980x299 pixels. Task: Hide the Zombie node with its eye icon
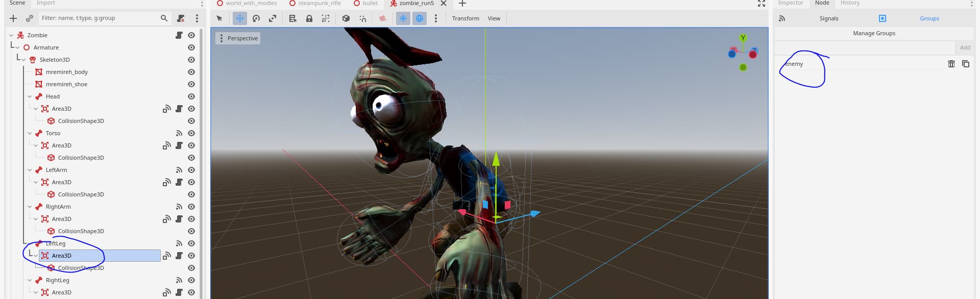pos(191,35)
